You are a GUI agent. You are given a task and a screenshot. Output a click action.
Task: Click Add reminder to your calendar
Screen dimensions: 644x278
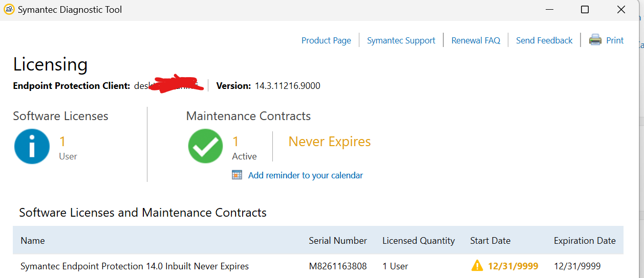306,175
